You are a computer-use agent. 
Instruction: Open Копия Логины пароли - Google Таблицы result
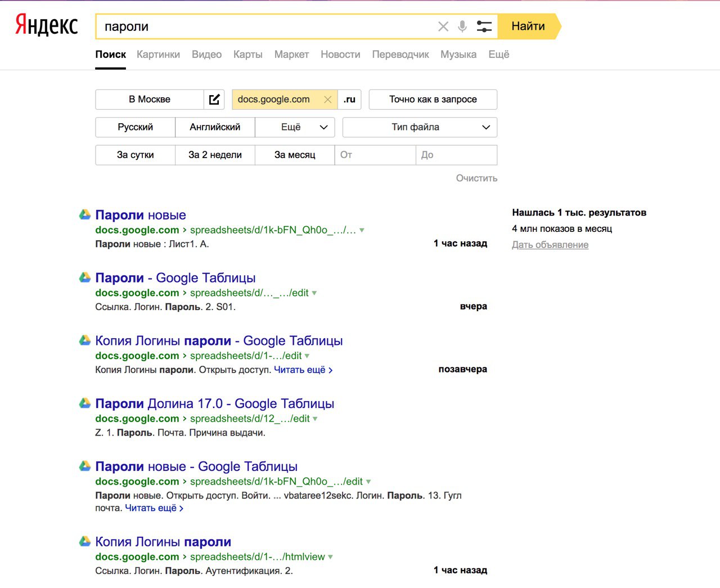point(219,341)
